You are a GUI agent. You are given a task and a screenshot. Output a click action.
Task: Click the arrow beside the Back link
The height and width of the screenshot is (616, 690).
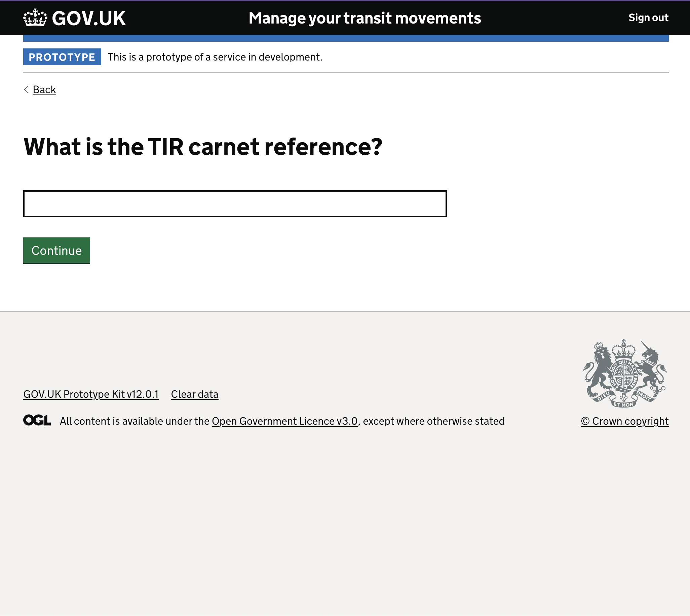[26, 89]
